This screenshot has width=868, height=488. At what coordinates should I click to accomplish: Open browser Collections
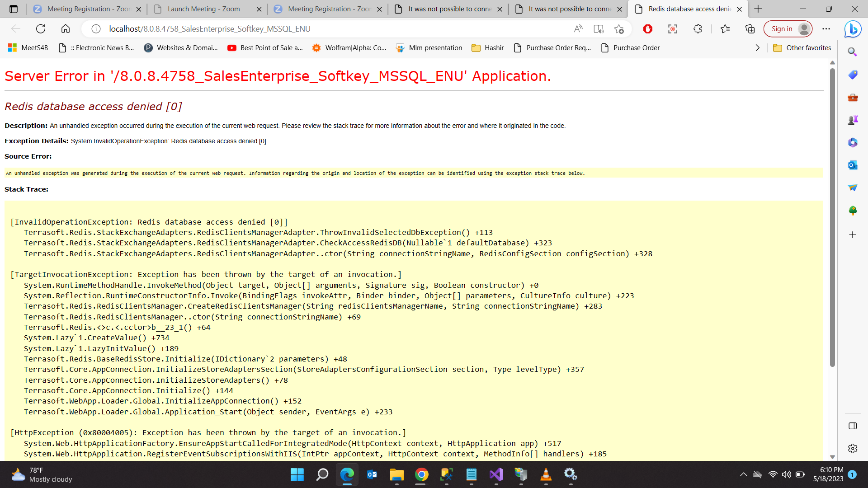coord(750,29)
